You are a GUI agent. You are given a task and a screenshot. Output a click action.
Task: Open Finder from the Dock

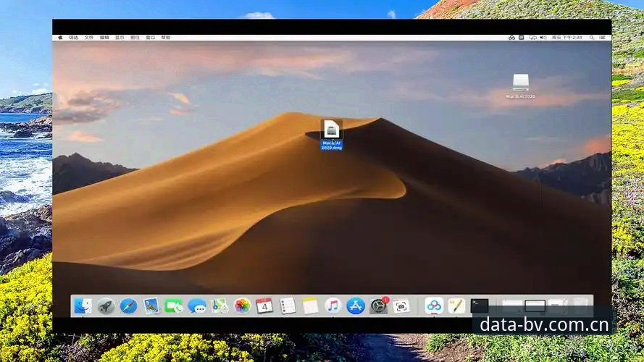(83, 306)
